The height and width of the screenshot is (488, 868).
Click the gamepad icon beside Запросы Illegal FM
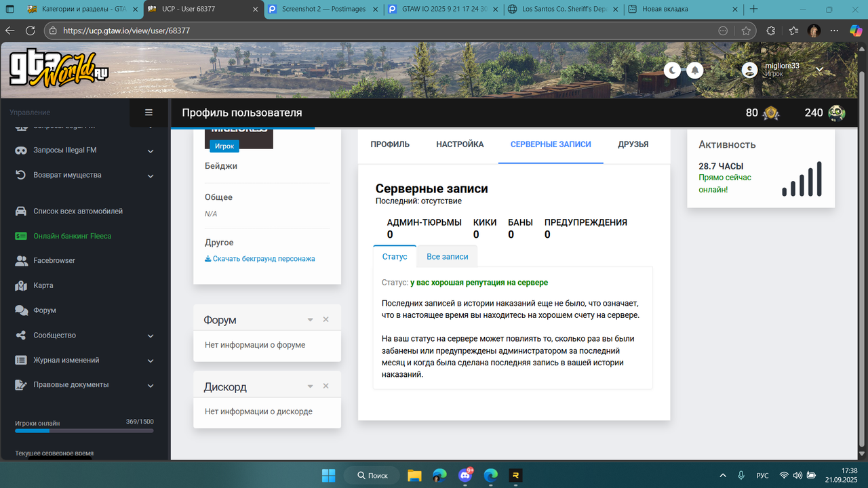point(21,150)
